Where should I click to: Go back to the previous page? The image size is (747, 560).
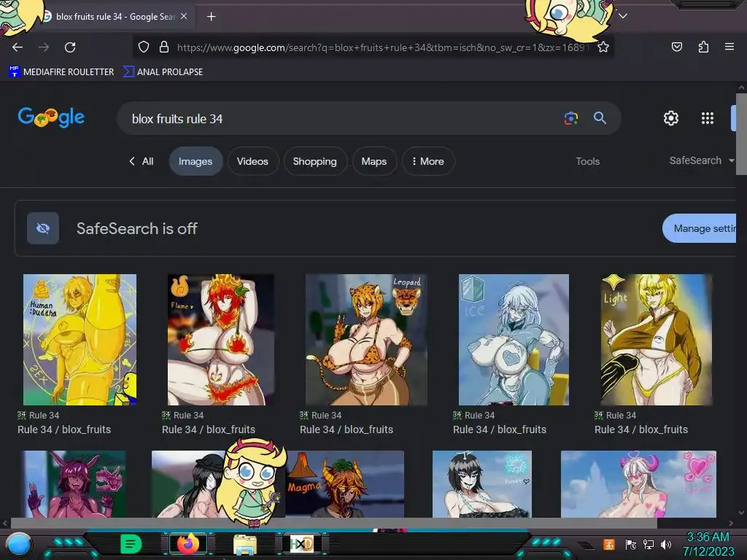click(x=18, y=47)
